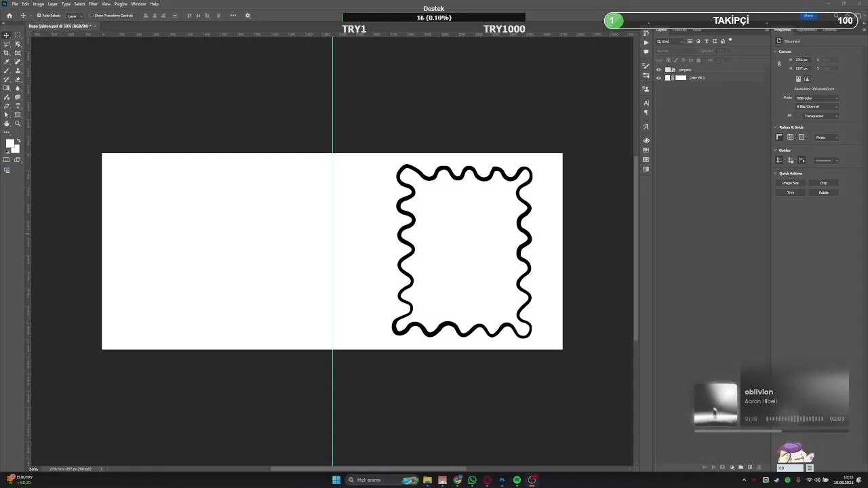This screenshot has width=868, height=488.
Task: Hide the Color Fill 1 layer
Action: pyautogui.click(x=658, y=78)
